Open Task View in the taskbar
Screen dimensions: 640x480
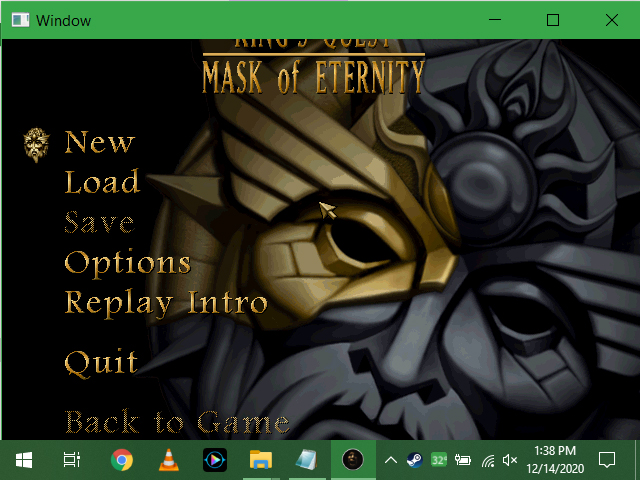click(x=72, y=460)
